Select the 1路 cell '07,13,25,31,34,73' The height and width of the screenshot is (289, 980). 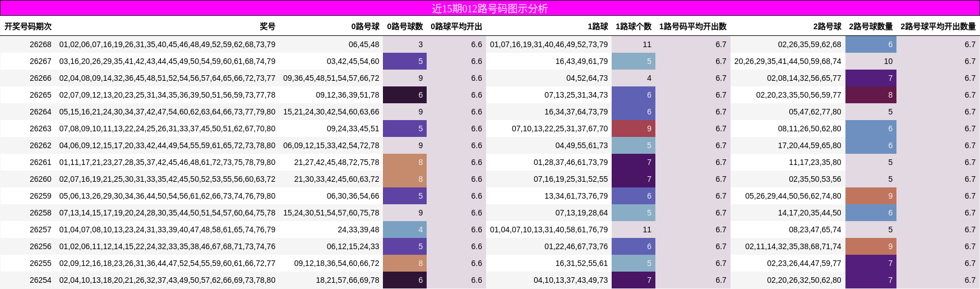tap(576, 95)
